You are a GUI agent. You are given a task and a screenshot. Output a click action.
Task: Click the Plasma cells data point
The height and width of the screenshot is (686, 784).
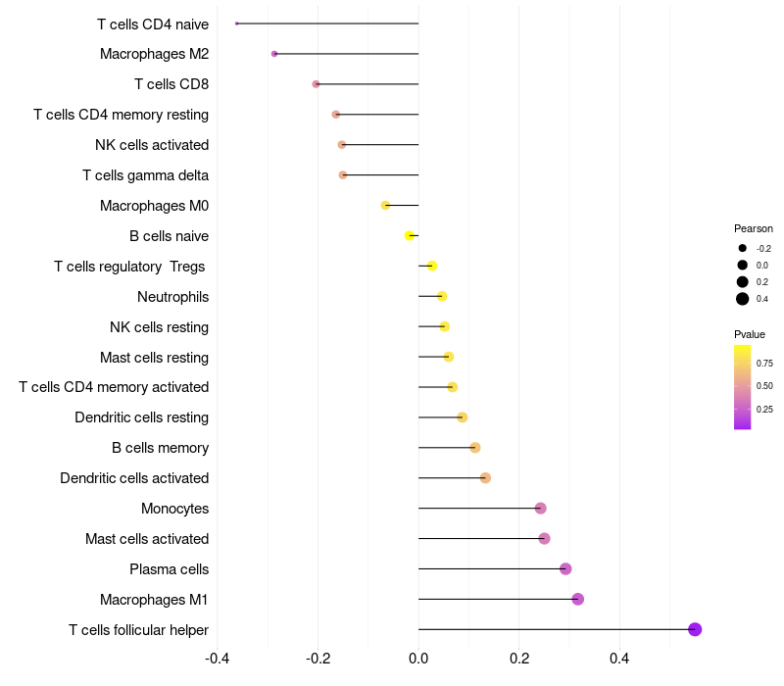click(565, 569)
